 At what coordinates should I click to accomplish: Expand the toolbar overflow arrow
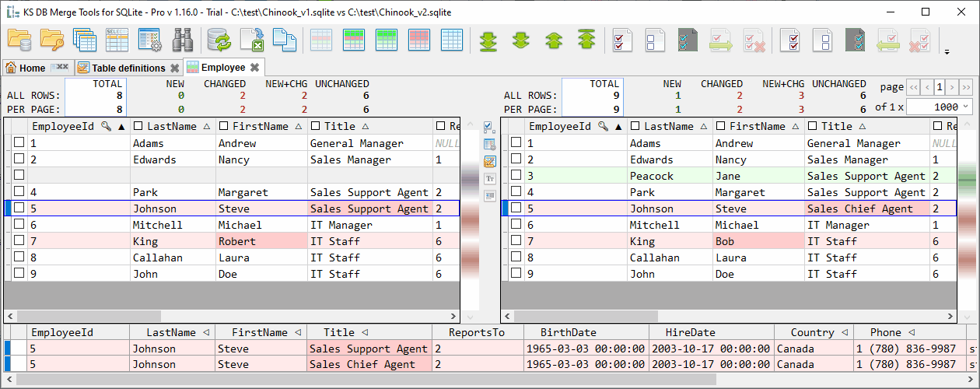pyautogui.click(x=947, y=52)
